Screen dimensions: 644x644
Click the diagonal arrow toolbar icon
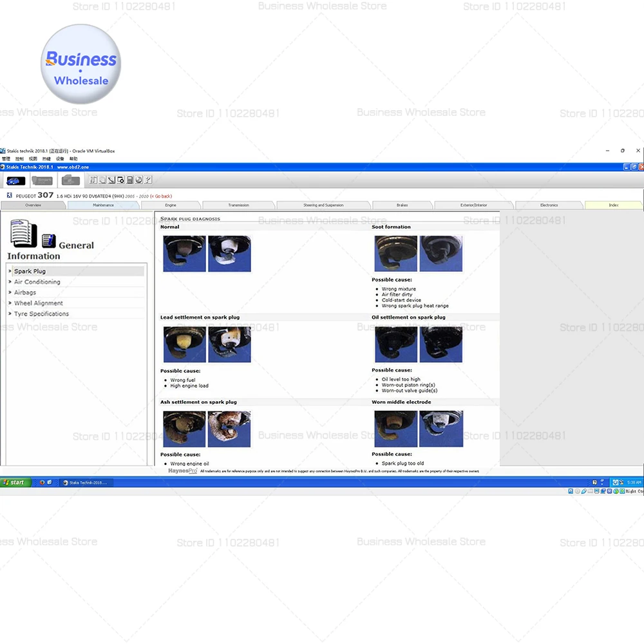(111, 180)
